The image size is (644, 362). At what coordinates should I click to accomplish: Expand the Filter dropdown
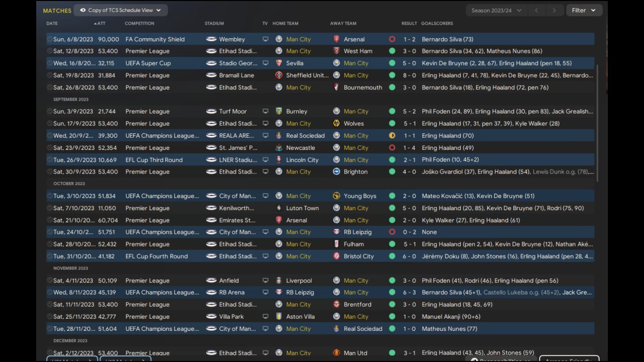click(x=584, y=10)
